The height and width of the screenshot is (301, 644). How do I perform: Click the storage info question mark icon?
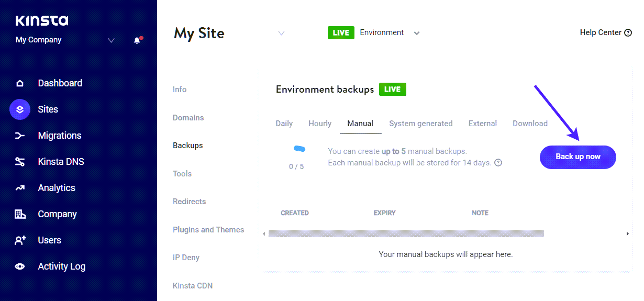pyautogui.click(x=498, y=163)
